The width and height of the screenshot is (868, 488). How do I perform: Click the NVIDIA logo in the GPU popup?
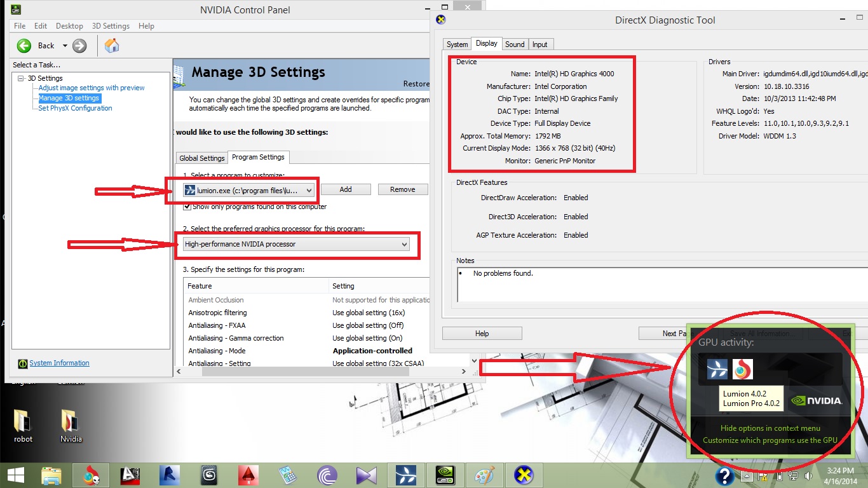817,400
